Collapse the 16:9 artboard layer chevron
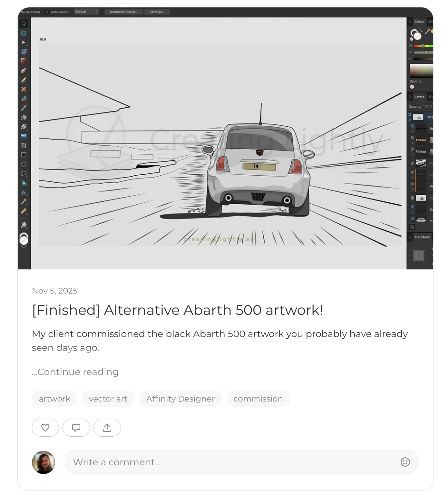 point(410,120)
